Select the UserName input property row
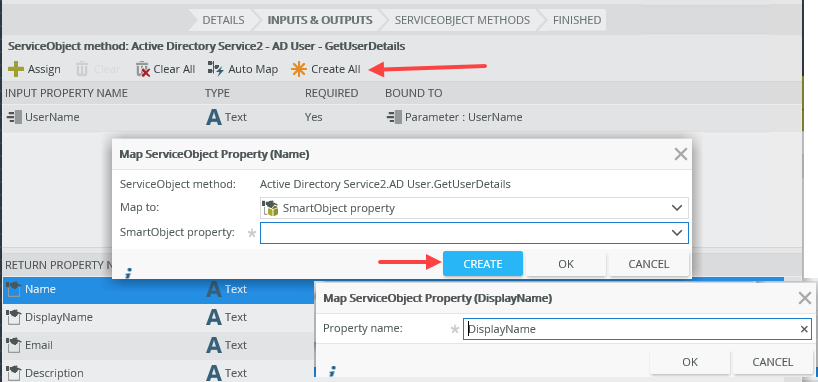Screen dimensions: 818x382 [402, 117]
